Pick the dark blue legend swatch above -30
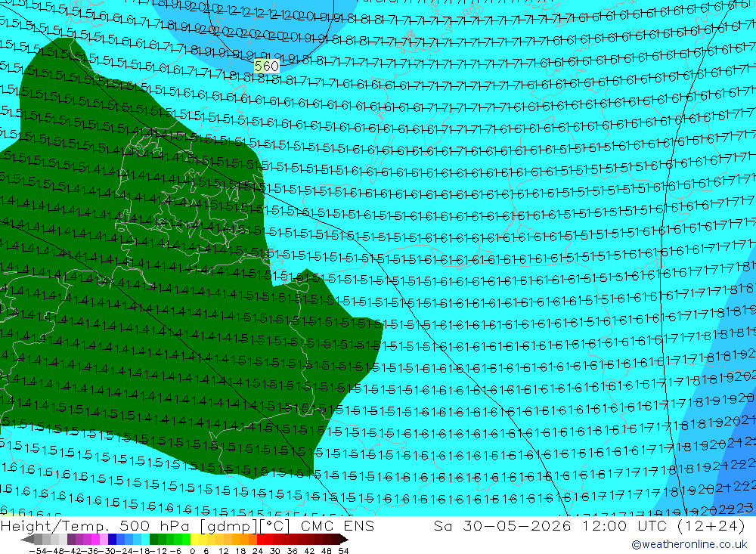This screenshot has height=554, width=756. point(113,539)
